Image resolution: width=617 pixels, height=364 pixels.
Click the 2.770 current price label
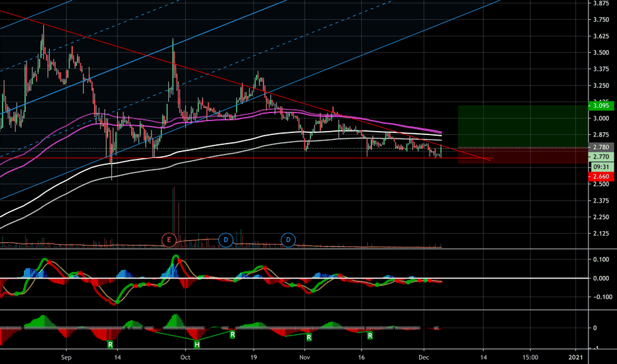click(x=601, y=157)
